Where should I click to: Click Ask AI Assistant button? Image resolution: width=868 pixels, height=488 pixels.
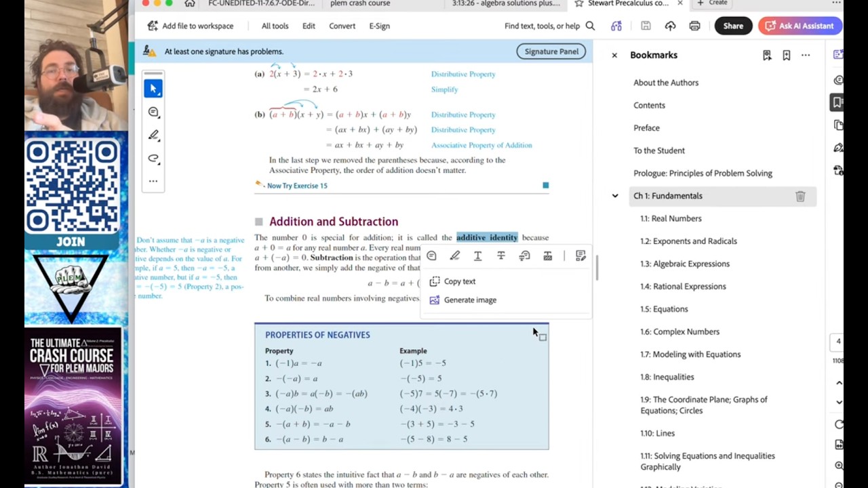800,26
